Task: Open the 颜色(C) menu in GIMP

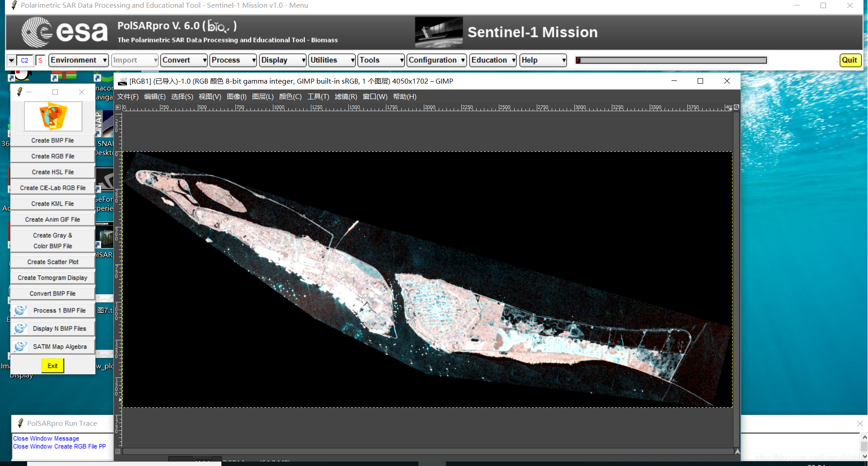Action: pos(291,97)
